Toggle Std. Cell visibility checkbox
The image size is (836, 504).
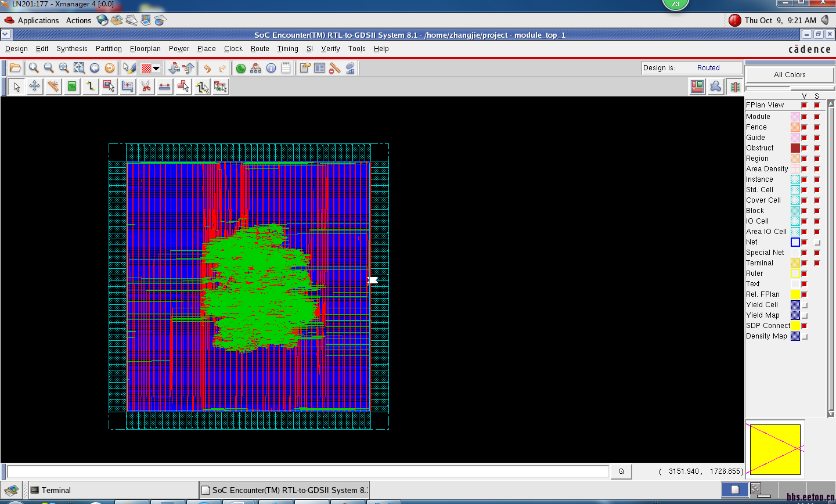pyautogui.click(x=804, y=190)
